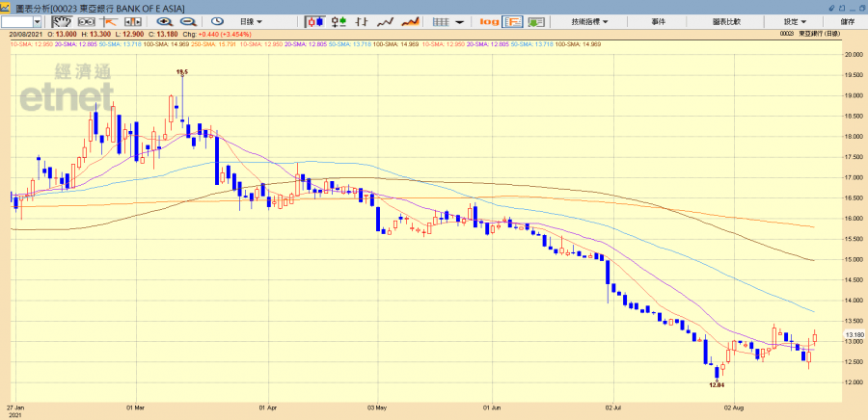
Task: Click the zoom in magnifier
Action: [x=164, y=21]
